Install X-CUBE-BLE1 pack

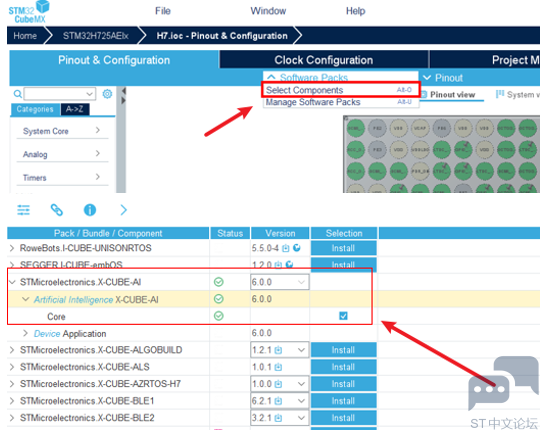point(344,401)
